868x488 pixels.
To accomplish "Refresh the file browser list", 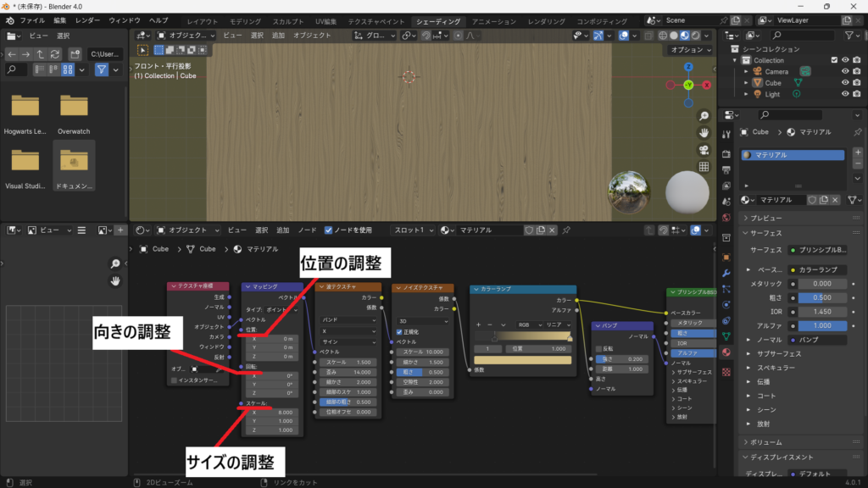I will tap(55, 54).
